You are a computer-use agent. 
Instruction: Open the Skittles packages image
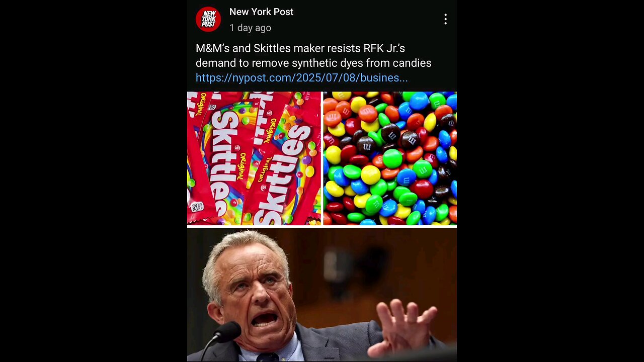pyautogui.click(x=254, y=158)
